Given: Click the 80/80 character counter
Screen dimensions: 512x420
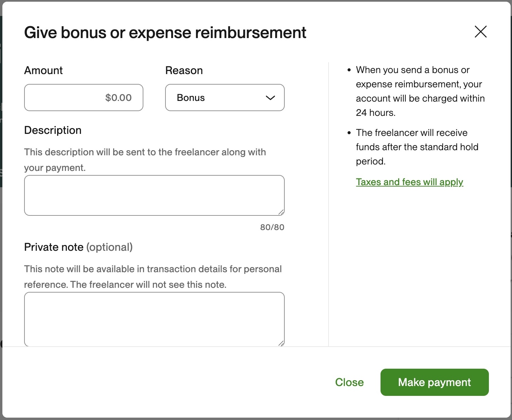Looking at the screenshot, I should click(x=272, y=227).
